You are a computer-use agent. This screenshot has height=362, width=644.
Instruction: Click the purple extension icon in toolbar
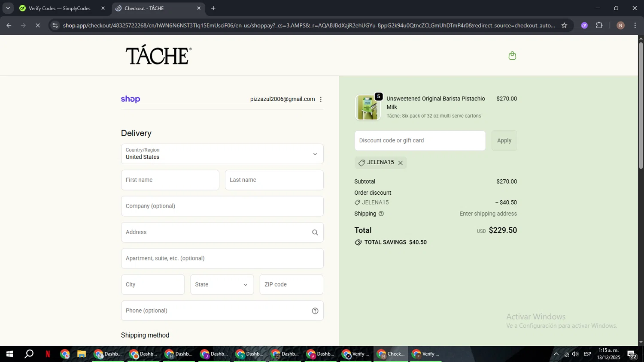(584, 25)
